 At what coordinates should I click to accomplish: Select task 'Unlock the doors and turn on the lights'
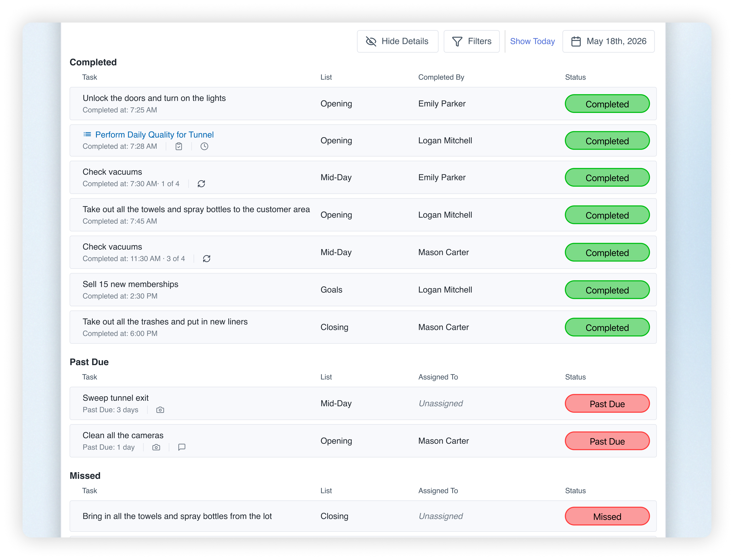coord(363,104)
